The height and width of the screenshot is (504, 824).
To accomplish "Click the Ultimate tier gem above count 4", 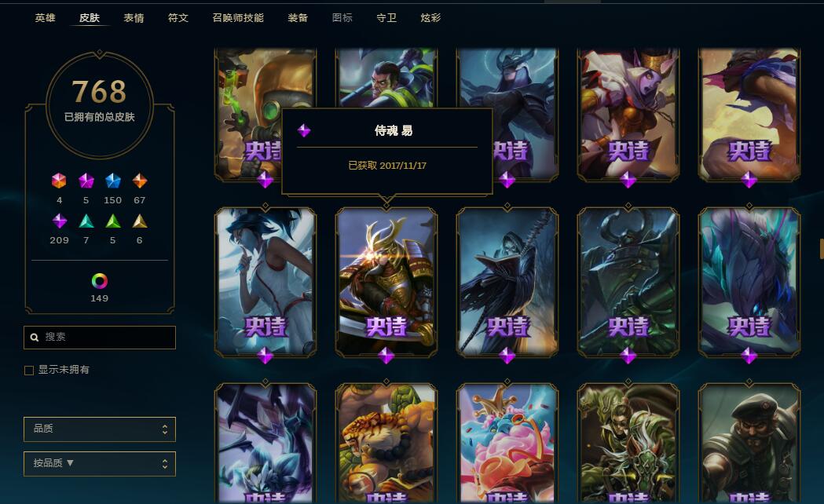I will (x=59, y=181).
